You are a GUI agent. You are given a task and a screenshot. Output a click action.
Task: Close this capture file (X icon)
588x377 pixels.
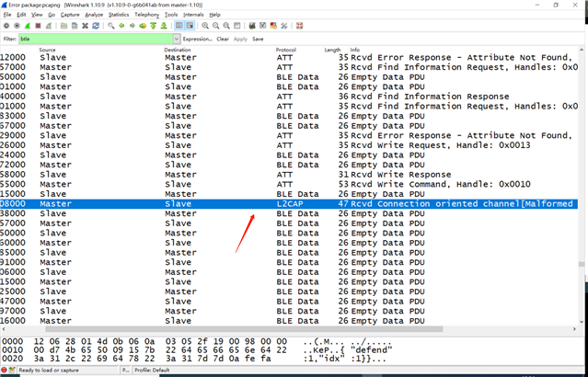pos(86,26)
